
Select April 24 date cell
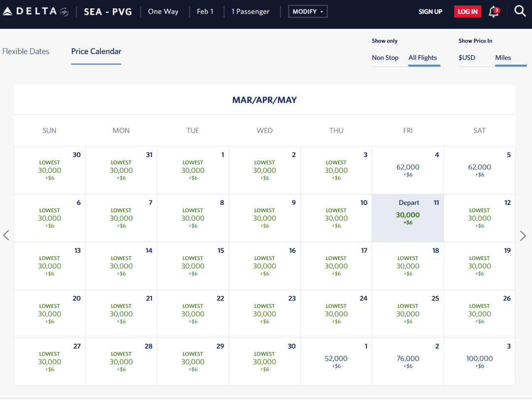click(336, 314)
